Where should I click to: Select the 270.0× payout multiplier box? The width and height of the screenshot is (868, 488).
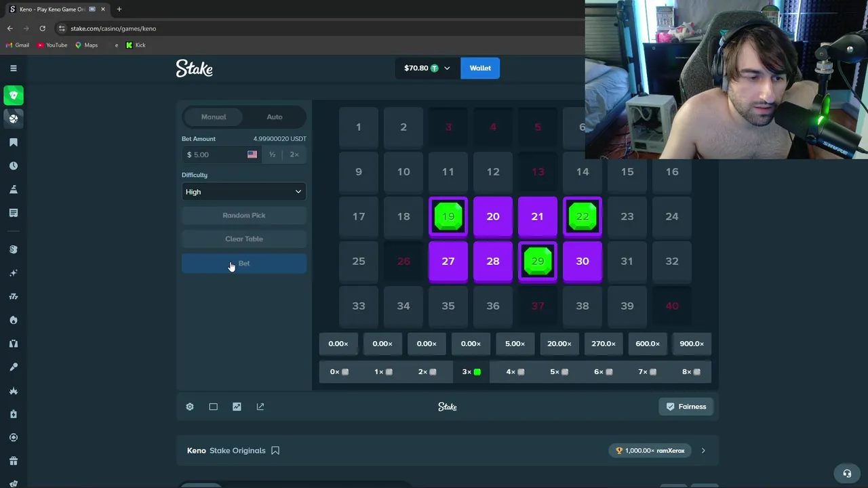(604, 344)
